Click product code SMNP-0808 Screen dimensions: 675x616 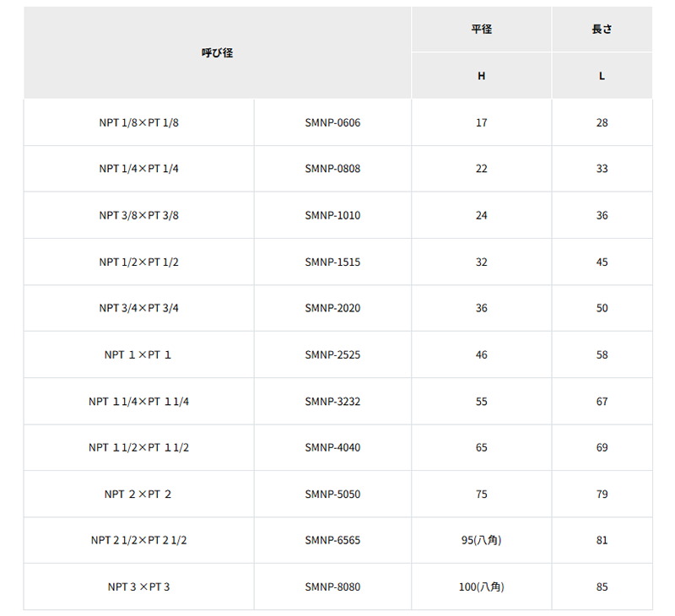tap(332, 169)
